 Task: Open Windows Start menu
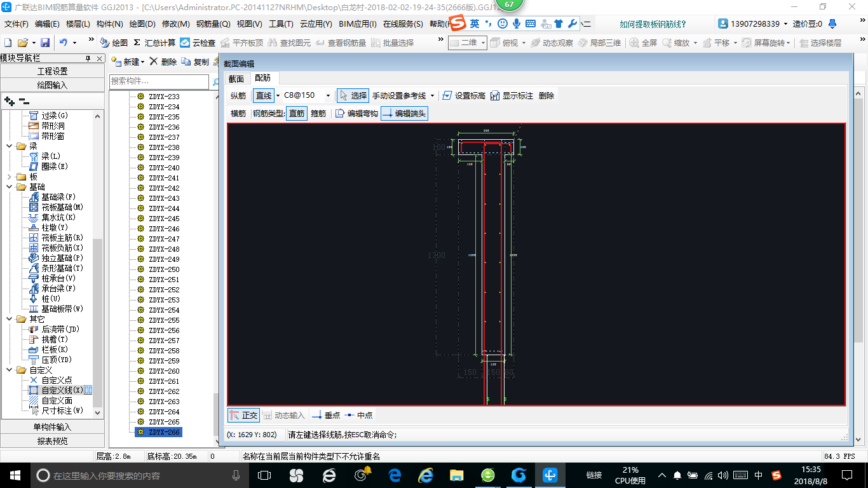[15, 475]
